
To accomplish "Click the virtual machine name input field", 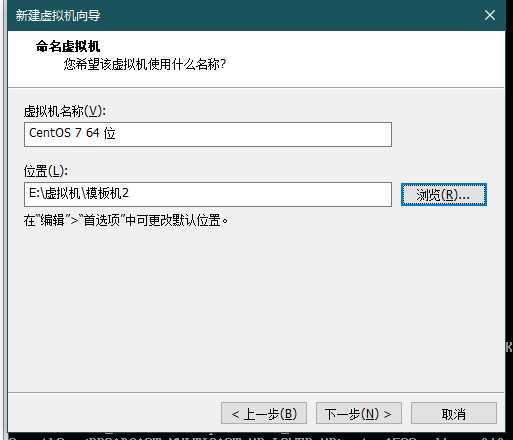I will click(x=208, y=134).
